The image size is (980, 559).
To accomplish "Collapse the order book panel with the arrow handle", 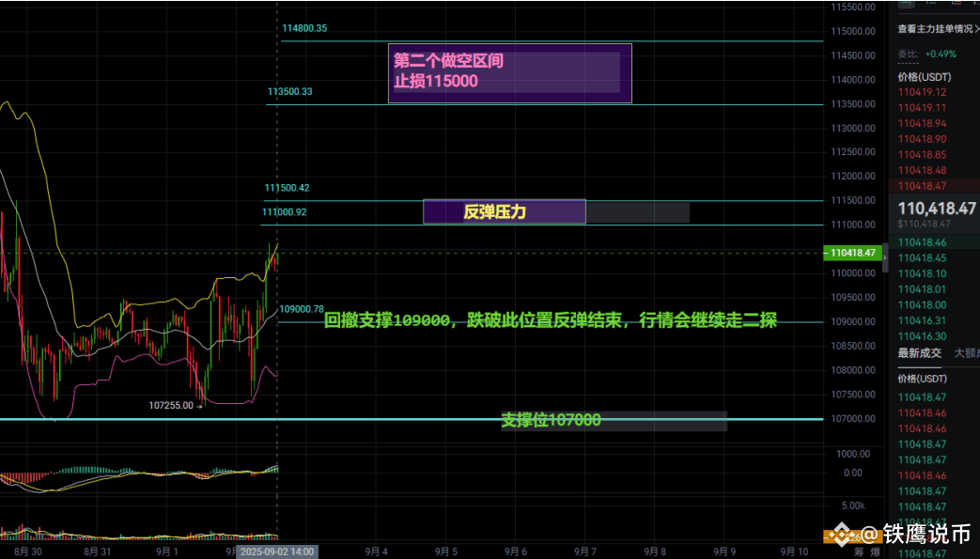I will (x=885, y=257).
